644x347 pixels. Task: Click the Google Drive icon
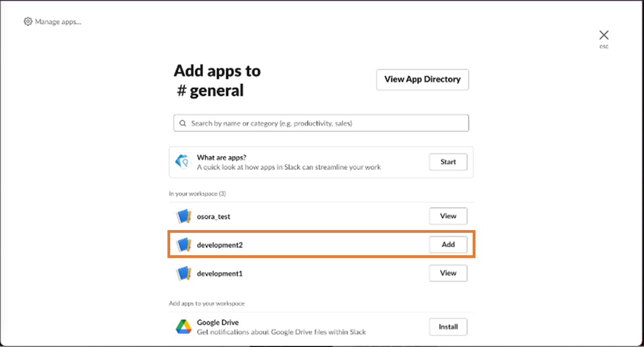click(x=183, y=327)
